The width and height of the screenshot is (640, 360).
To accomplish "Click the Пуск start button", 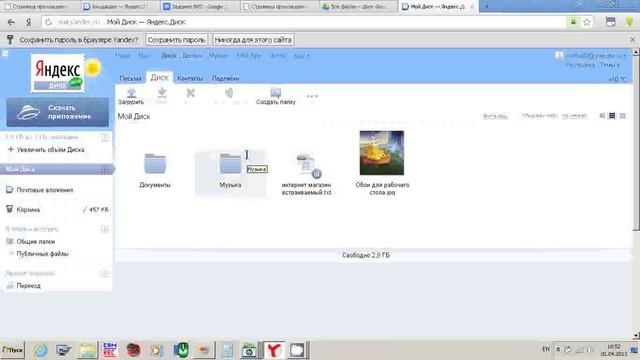I will (x=13, y=350).
